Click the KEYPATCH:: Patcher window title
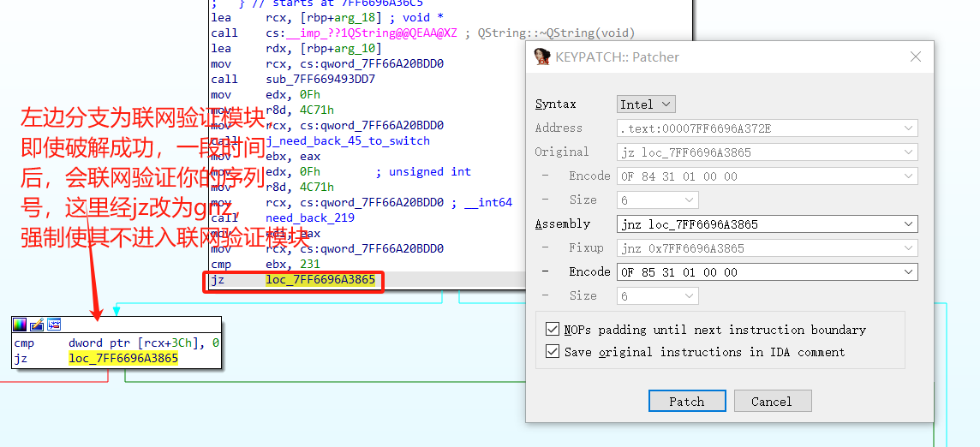The width and height of the screenshot is (980, 447). coord(618,57)
